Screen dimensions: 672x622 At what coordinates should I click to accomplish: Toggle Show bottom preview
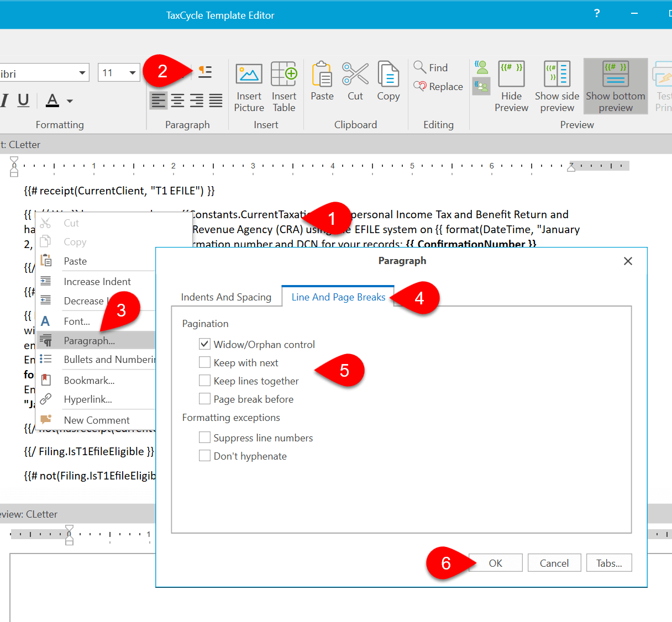pos(616,87)
